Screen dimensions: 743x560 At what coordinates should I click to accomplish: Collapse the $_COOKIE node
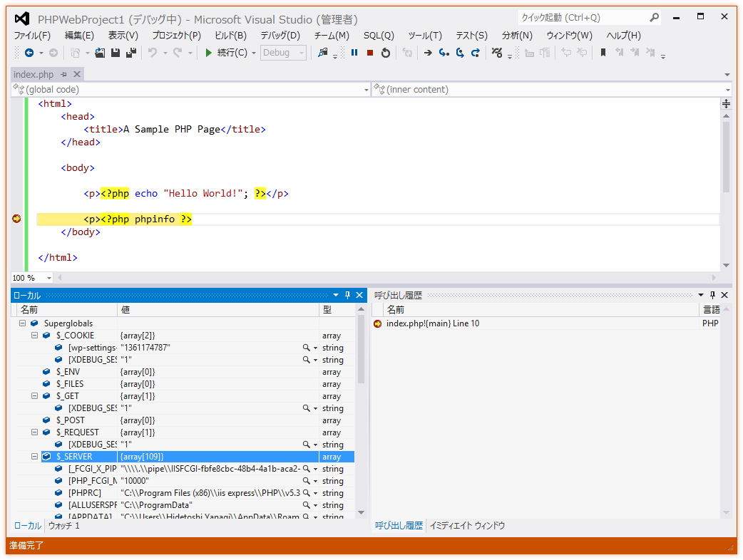pos(35,335)
